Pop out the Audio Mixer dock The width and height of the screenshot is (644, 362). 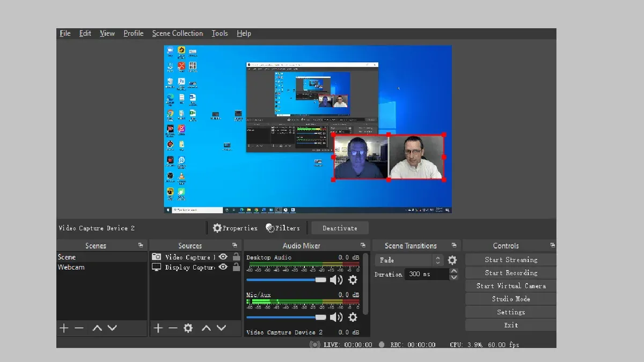[363, 246]
